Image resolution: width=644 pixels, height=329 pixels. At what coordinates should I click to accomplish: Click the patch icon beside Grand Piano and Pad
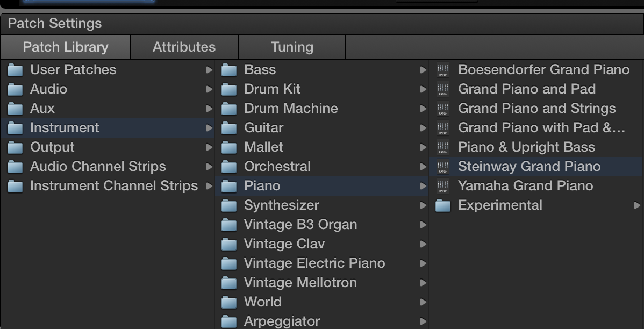[443, 89]
